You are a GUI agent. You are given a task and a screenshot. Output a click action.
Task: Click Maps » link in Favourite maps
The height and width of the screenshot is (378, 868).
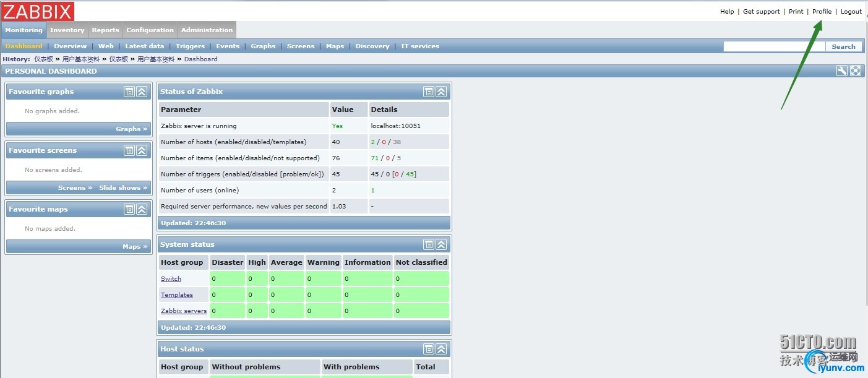coord(135,247)
